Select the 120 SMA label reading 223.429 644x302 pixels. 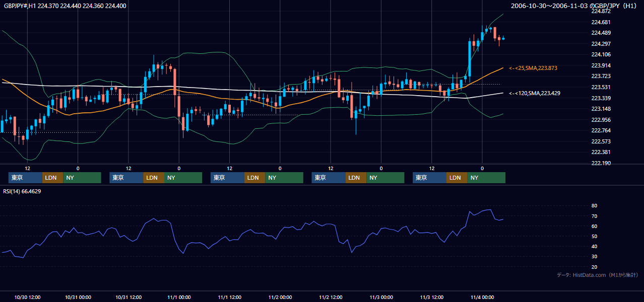[535, 93]
